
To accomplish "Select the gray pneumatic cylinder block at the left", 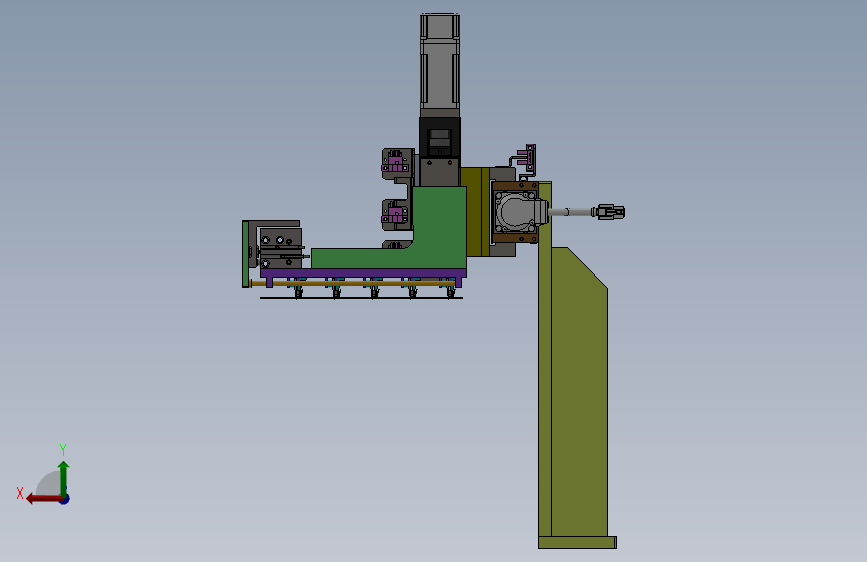I will pos(280,249).
